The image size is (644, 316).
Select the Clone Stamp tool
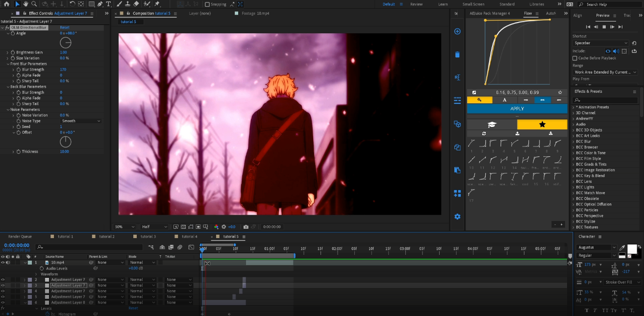(x=127, y=4)
